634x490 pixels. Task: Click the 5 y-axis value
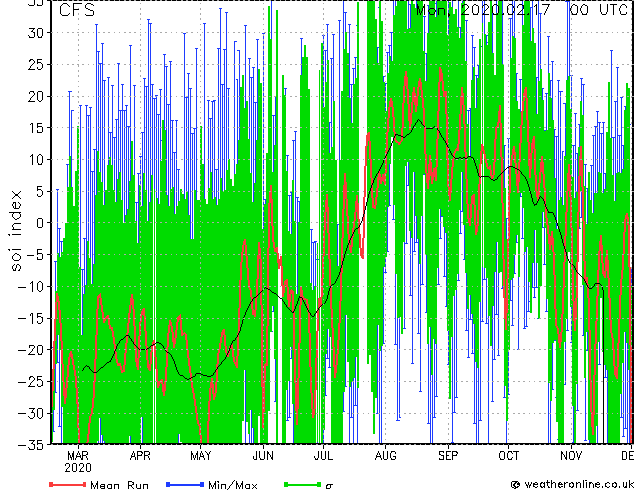pyautogui.click(x=40, y=191)
